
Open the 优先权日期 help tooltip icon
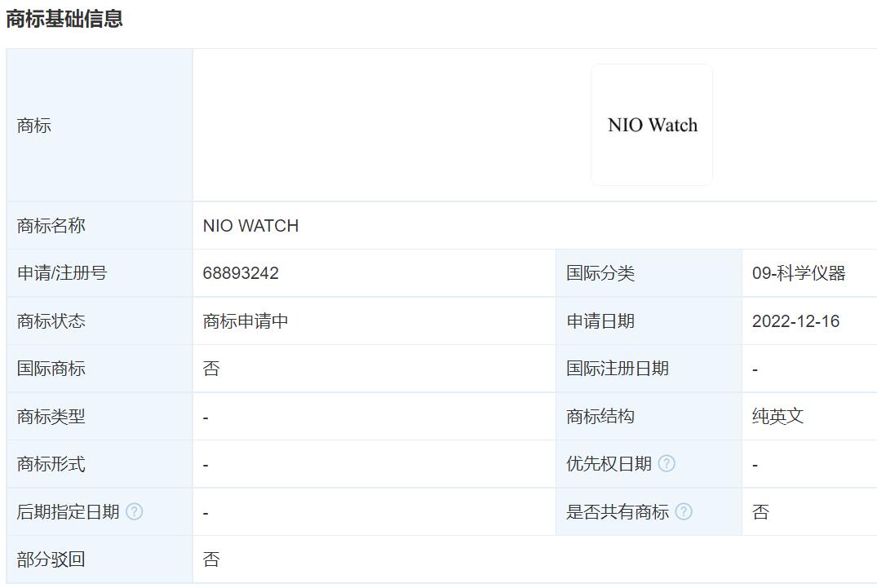click(667, 463)
